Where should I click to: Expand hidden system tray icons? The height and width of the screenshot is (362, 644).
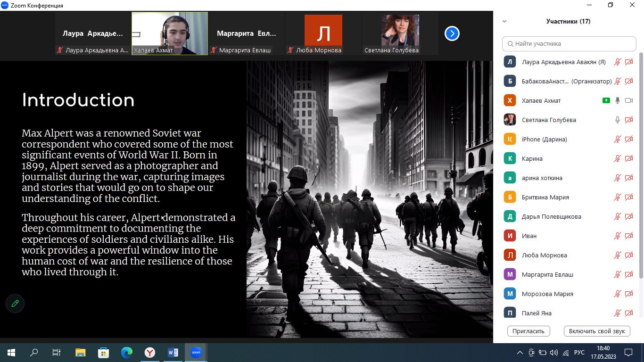coord(520,352)
